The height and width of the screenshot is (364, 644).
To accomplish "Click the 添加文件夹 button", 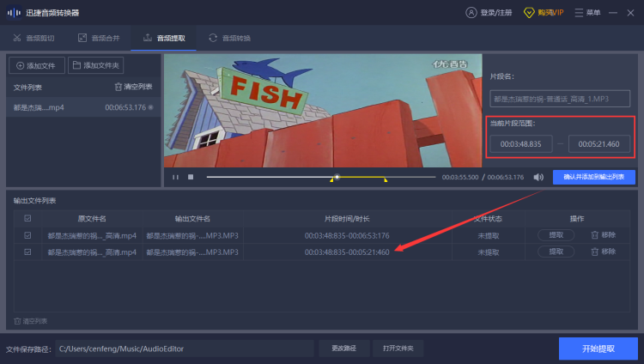I will pyautogui.click(x=95, y=65).
